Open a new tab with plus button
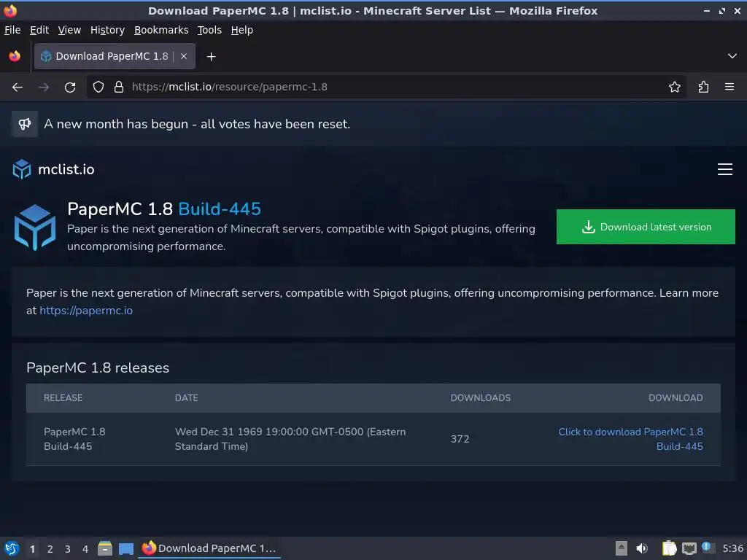Screen dimensions: 747x560 [x=211, y=57]
